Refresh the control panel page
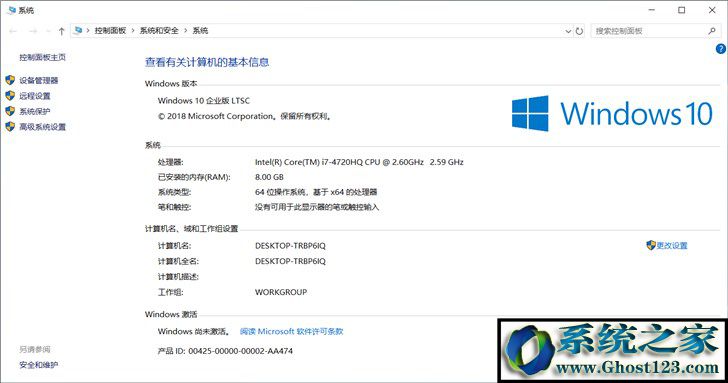This screenshot has width=728, height=383. pyautogui.click(x=579, y=31)
